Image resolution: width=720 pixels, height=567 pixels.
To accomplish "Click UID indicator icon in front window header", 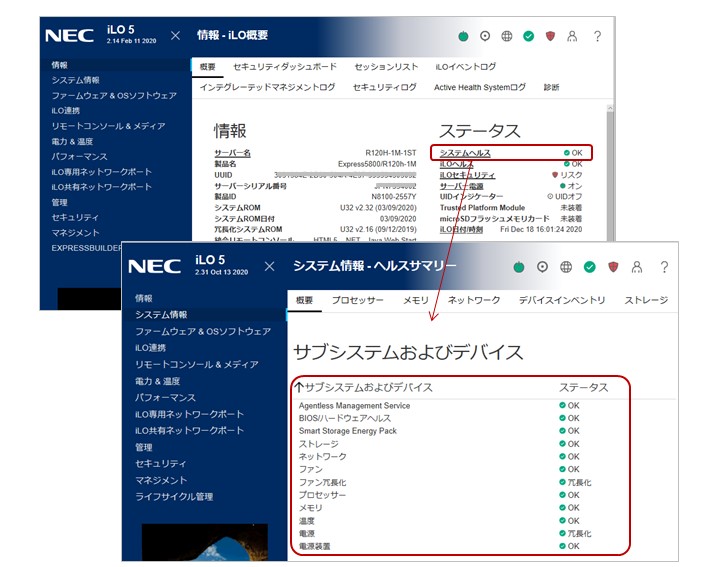I will coord(542,267).
